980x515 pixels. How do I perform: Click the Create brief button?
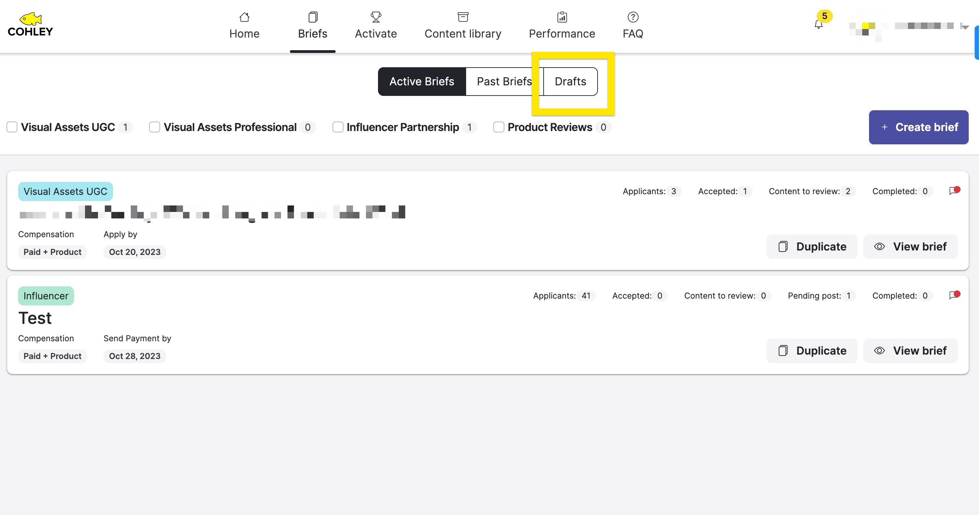[919, 127]
